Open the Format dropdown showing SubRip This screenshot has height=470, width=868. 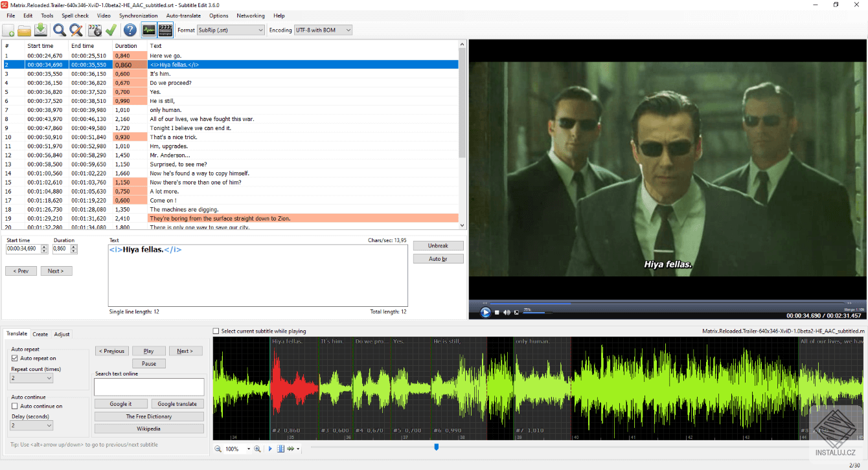(231, 30)
